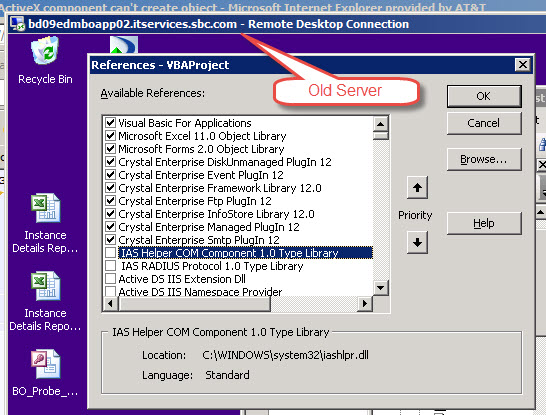Click the reference list scroll-down arrow
The height and width of the screenshot is (415, 546).
(381, 288)
